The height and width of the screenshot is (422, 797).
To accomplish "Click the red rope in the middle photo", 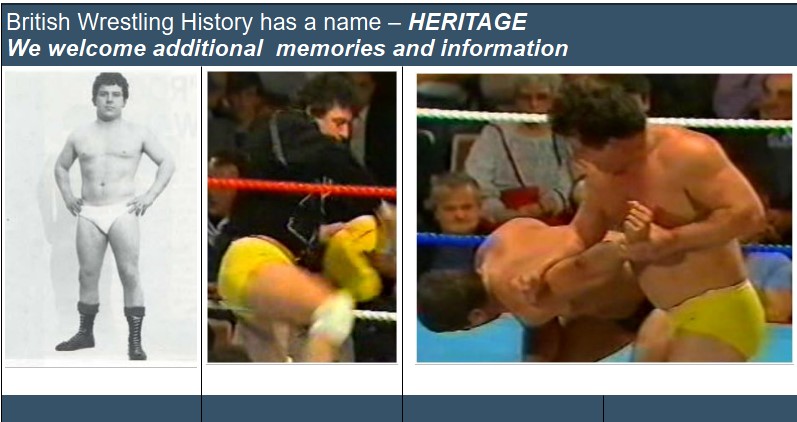I will (302, 188).
